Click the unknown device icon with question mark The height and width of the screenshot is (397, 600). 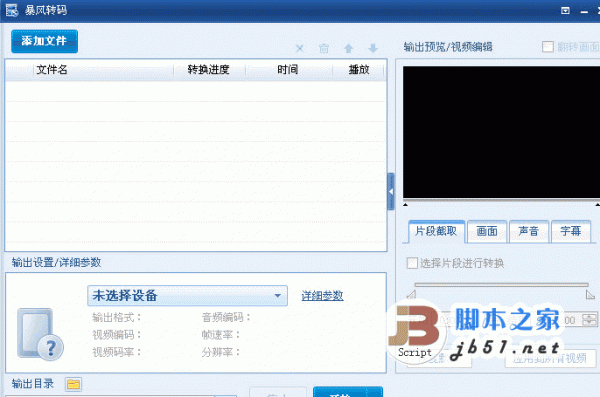[x=41, y=335]
